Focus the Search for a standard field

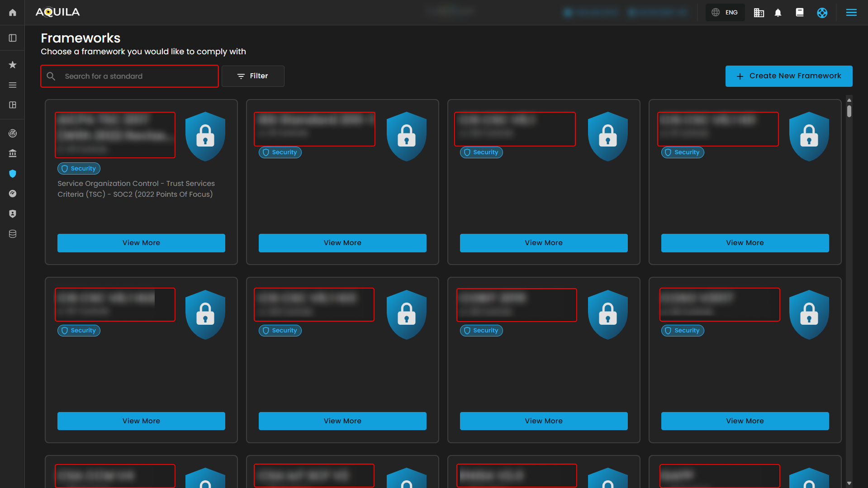tap(136, 76)
